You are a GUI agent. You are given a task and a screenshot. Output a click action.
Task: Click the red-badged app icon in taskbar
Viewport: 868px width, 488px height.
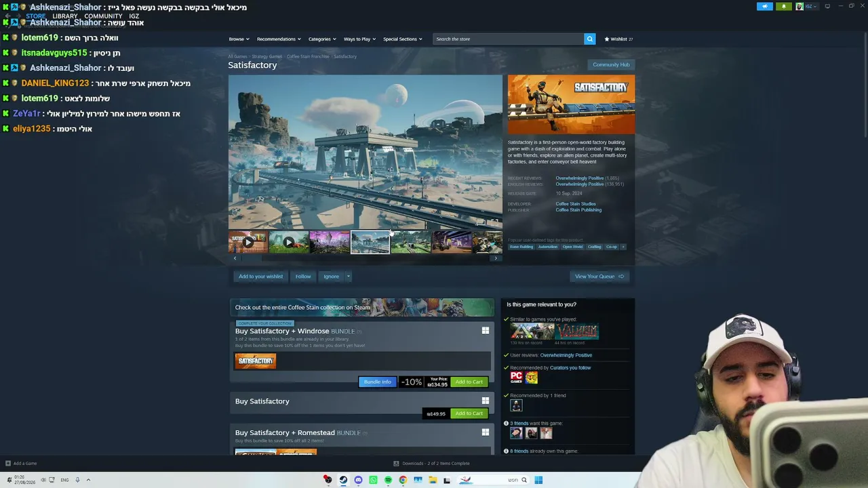pyautogui.click(x=328, y=480)
